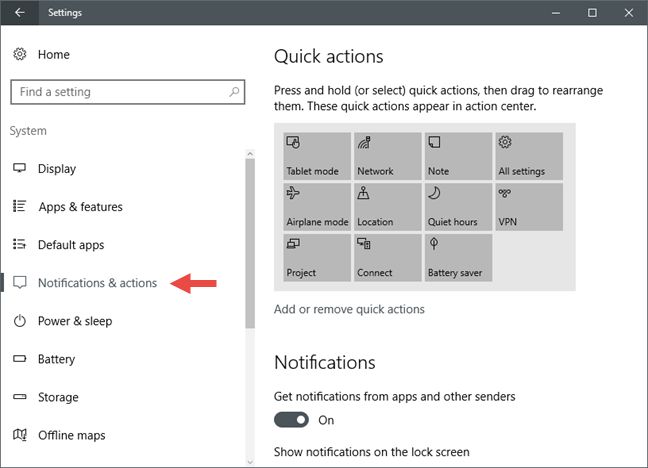Click the Storage drive icon
This screenshot has height=468, width=648.
[19, 396]
